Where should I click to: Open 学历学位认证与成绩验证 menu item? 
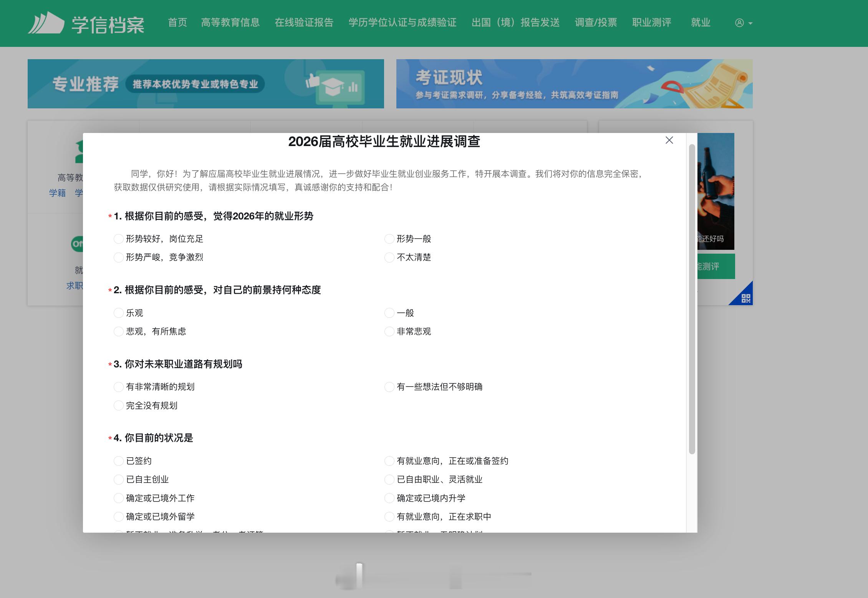click(403, 23)
